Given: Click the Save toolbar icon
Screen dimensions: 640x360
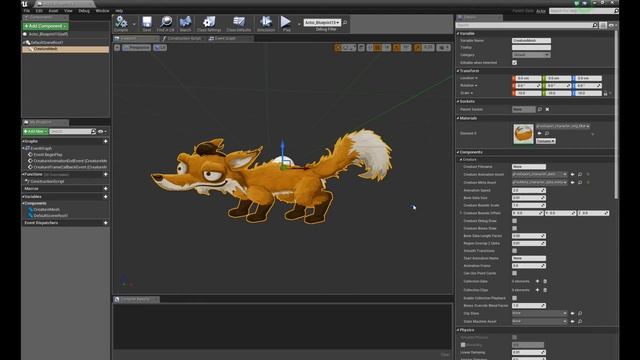Looking at the screenshot, I should pos(147,23).
